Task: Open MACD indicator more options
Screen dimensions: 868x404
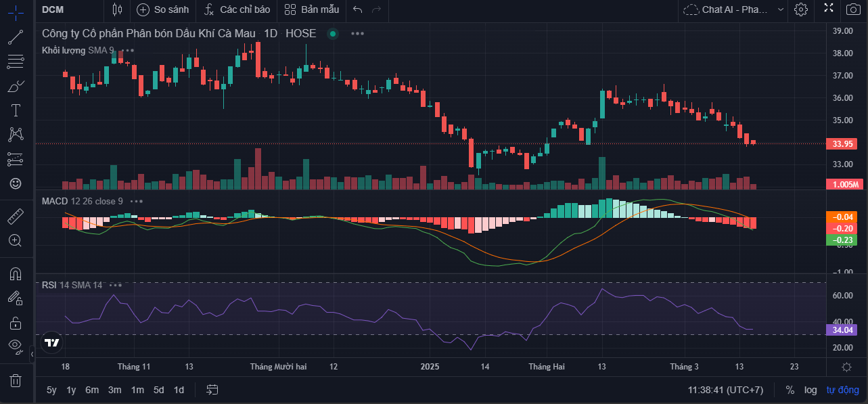Action: 137,201
